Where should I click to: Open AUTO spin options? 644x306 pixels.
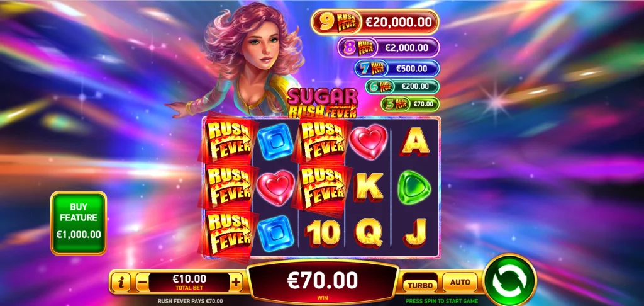click(x=460, y=282)
